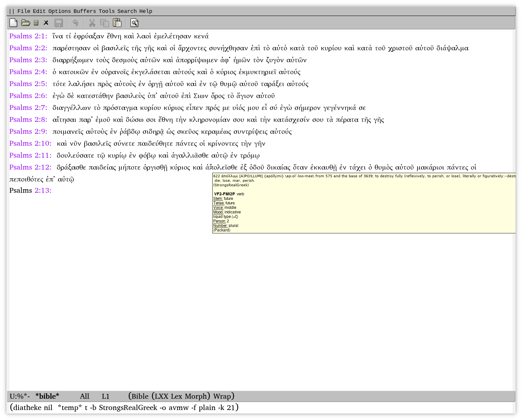Click the *bible* buffer name in the mode line
Viewport: 522px width, 420px height.
tap(47, 396)
